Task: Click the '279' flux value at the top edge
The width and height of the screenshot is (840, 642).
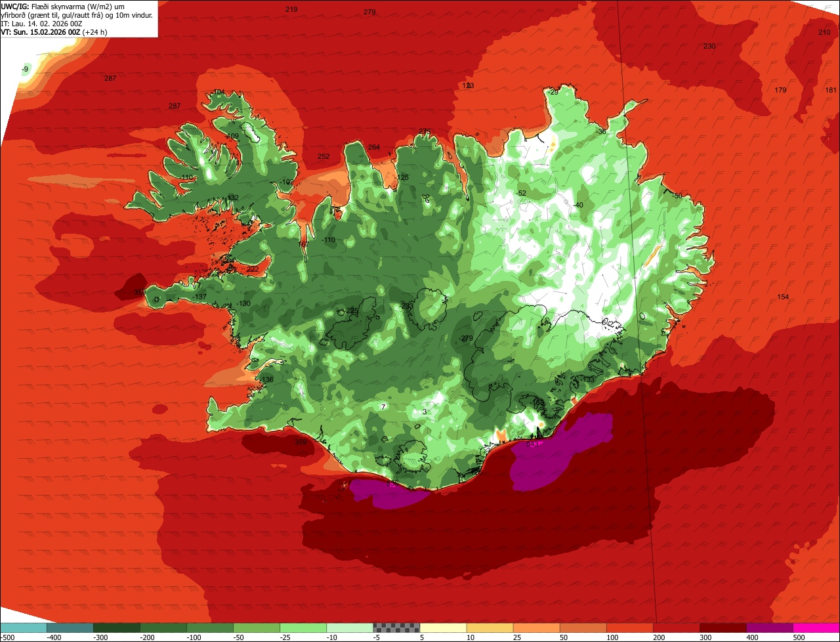Action: 369,12
